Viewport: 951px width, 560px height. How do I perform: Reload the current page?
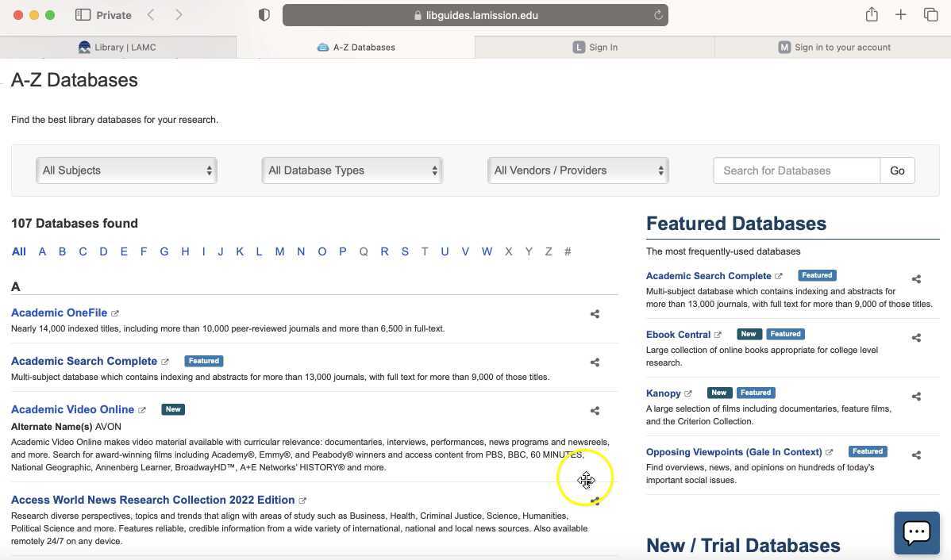pyautogui.click(x=658, y=14)
